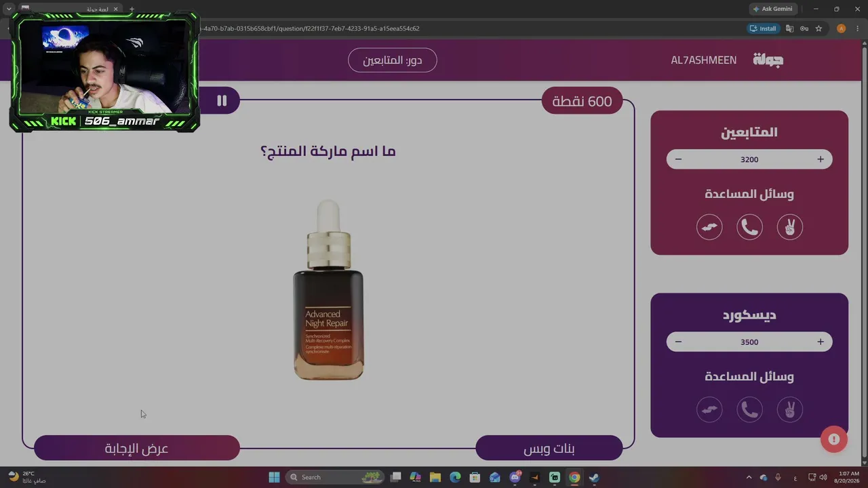Decrease المتابعين team score with minus

[x=678, y=159]
